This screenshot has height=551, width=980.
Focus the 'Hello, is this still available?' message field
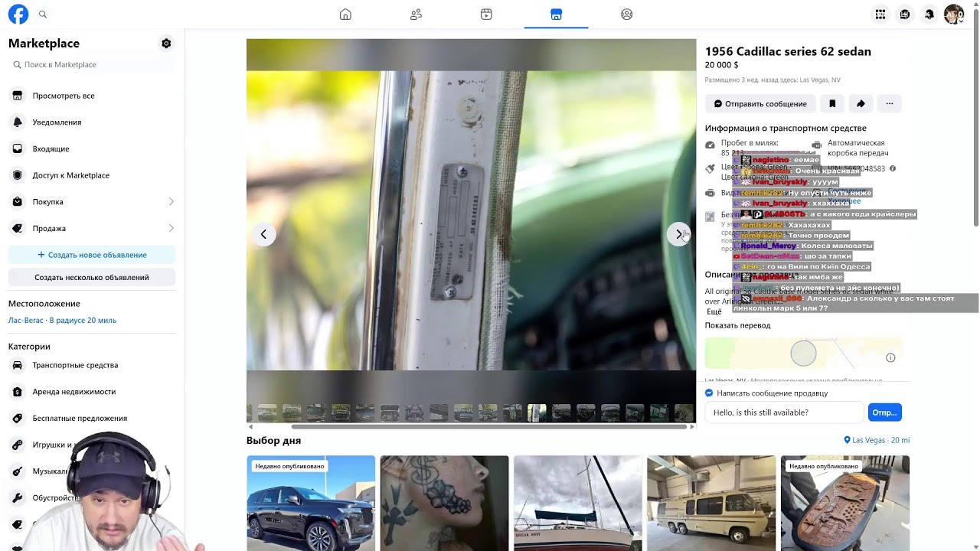tap(785, 412)
